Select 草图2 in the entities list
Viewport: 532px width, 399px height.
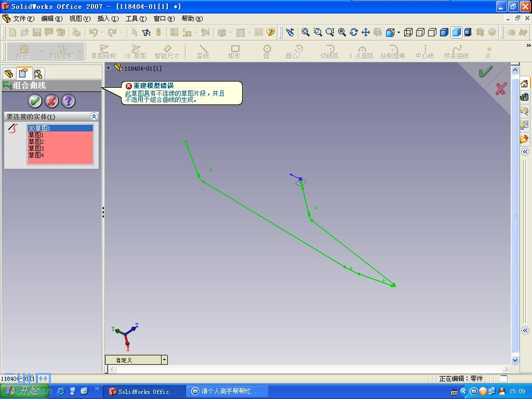[60, 141]
